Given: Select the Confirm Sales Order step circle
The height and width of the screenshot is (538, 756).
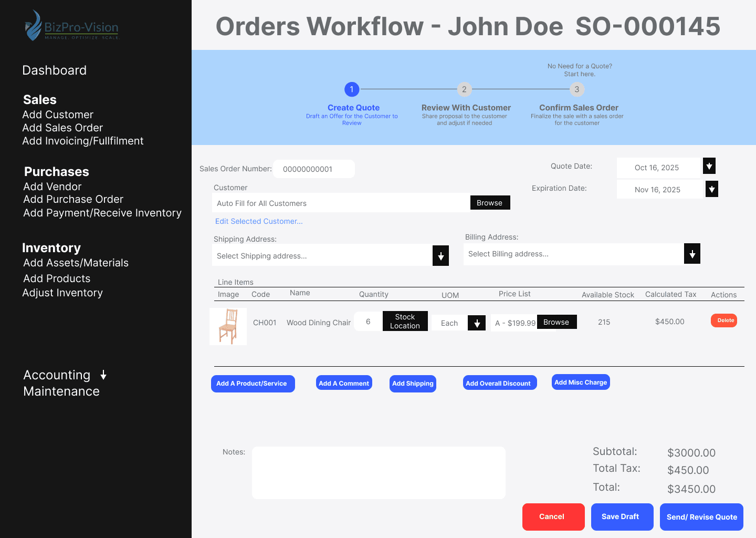Looking at the screenshot, I should pyautogui.click(x=577, y=89).
